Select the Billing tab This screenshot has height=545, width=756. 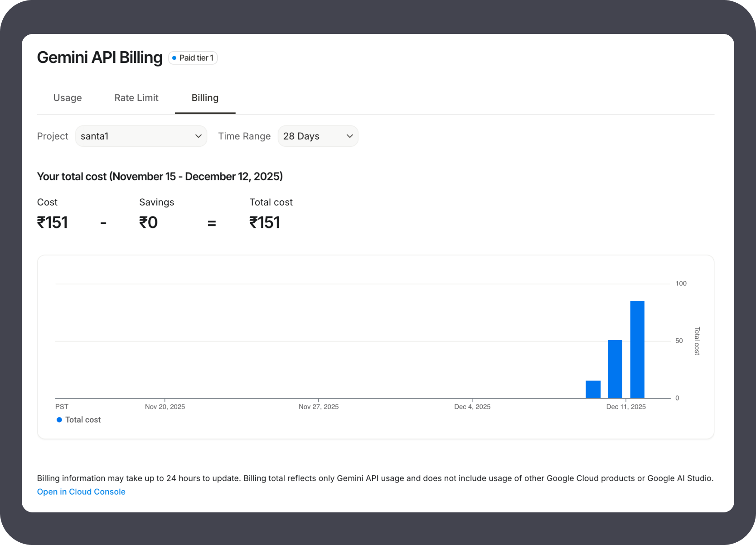pyautogui.click(x=205, y=98)
